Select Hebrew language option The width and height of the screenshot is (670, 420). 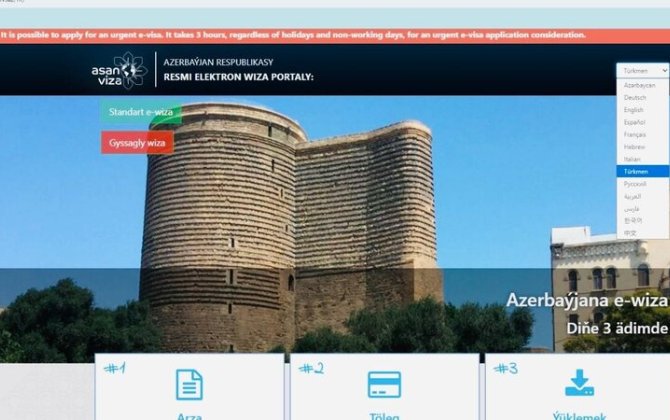pyautogui.click(x=634, y=147)
